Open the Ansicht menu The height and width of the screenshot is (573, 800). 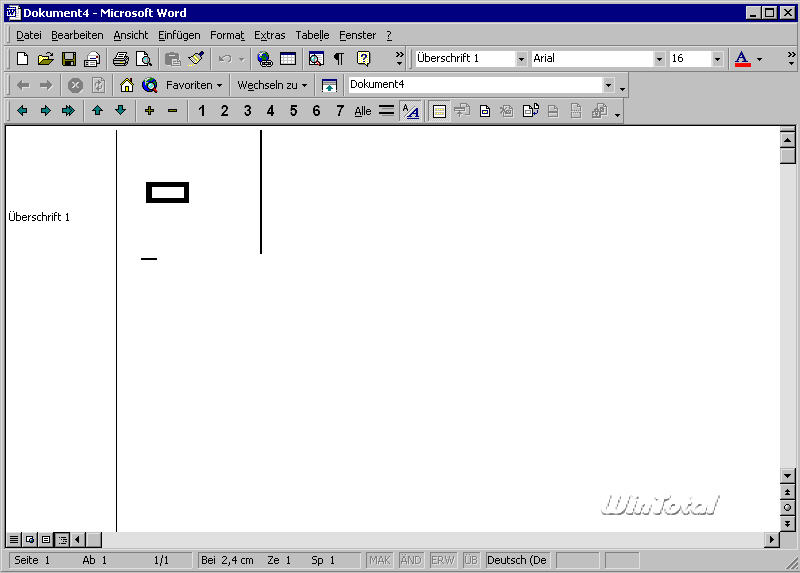click(x=131, y=35)
